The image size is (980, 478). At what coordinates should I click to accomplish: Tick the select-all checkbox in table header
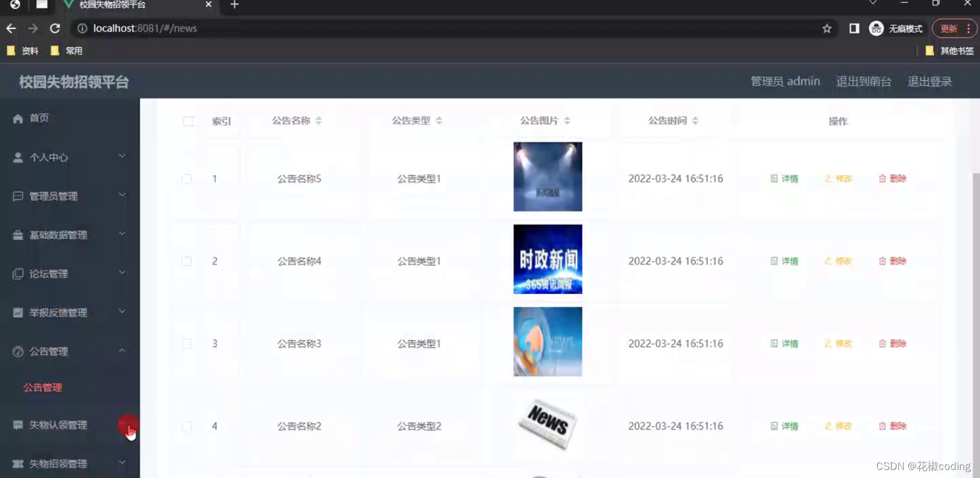point(189,121)
